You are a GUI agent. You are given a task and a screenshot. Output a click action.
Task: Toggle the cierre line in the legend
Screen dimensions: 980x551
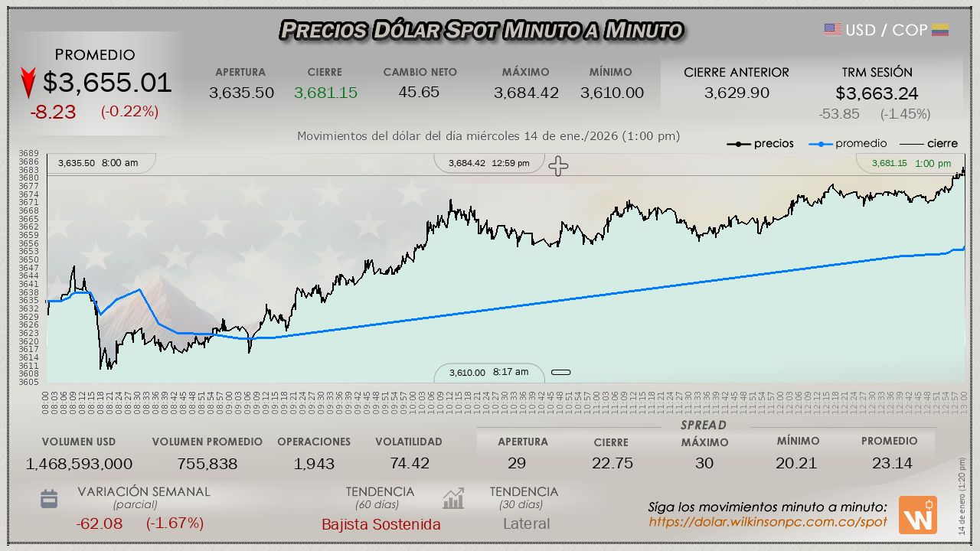(x=928, y=143)
